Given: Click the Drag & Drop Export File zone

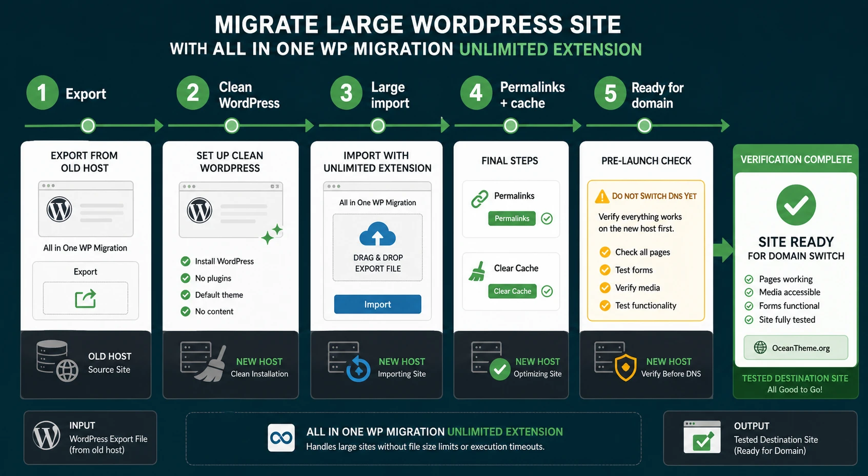Looking at the screenshot, I should [378, 247].
